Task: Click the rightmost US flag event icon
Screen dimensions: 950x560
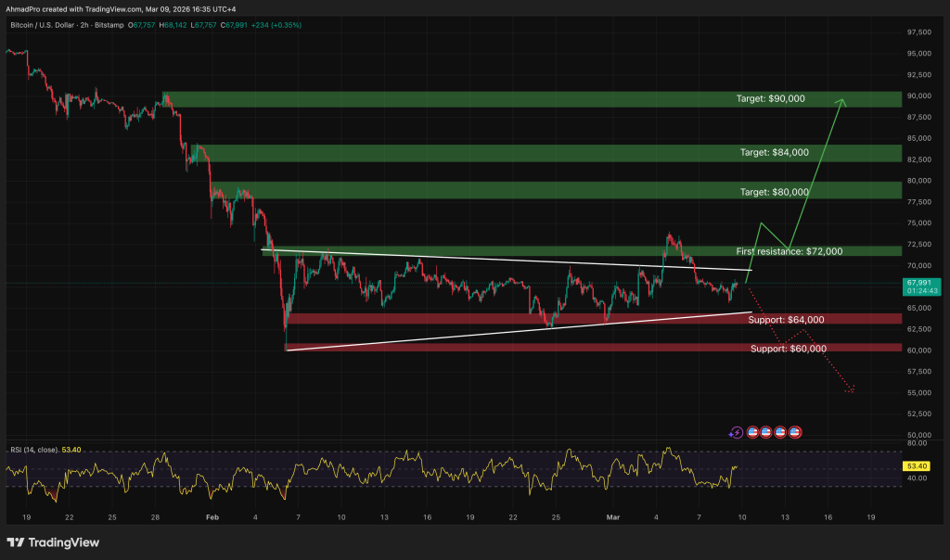Action: coord(794,432)
